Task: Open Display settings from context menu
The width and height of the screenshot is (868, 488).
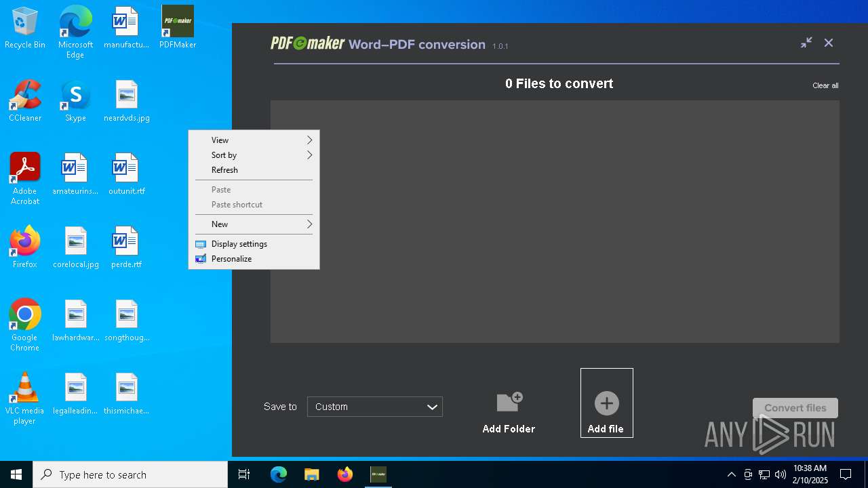Action: point(254,244)
